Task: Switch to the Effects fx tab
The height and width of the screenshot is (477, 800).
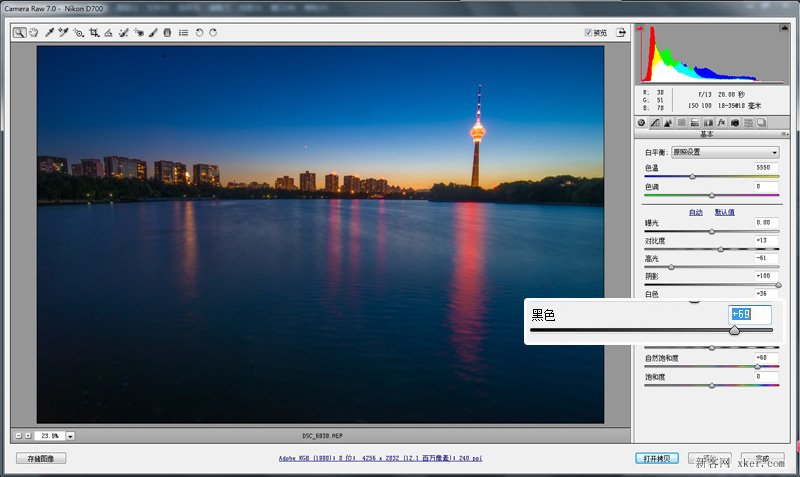Action: click(721, 122)
